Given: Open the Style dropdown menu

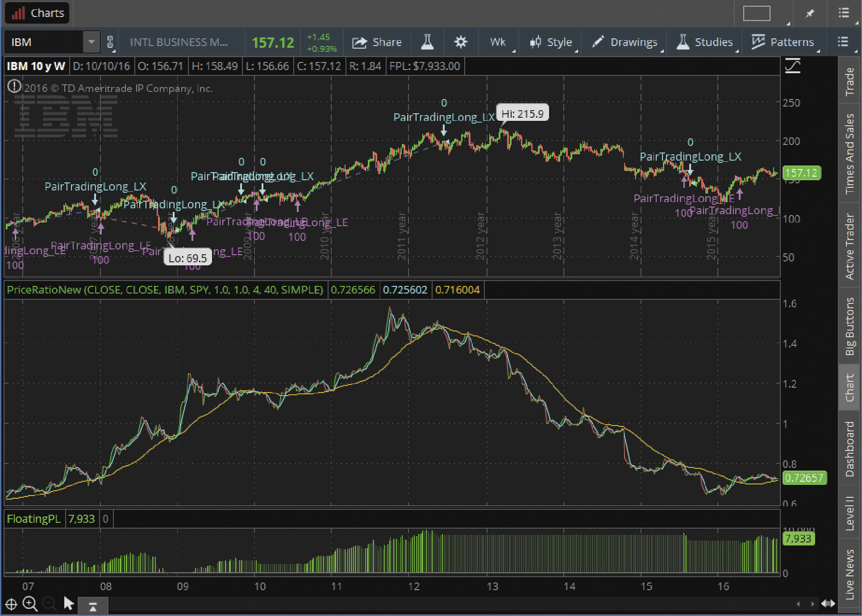Looking at the screenshot, I should (x=551, y=42).
